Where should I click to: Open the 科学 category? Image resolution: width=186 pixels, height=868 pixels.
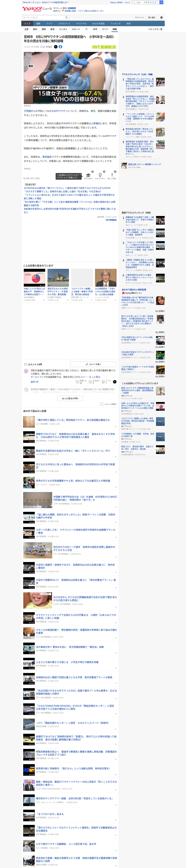pos(95,29)
